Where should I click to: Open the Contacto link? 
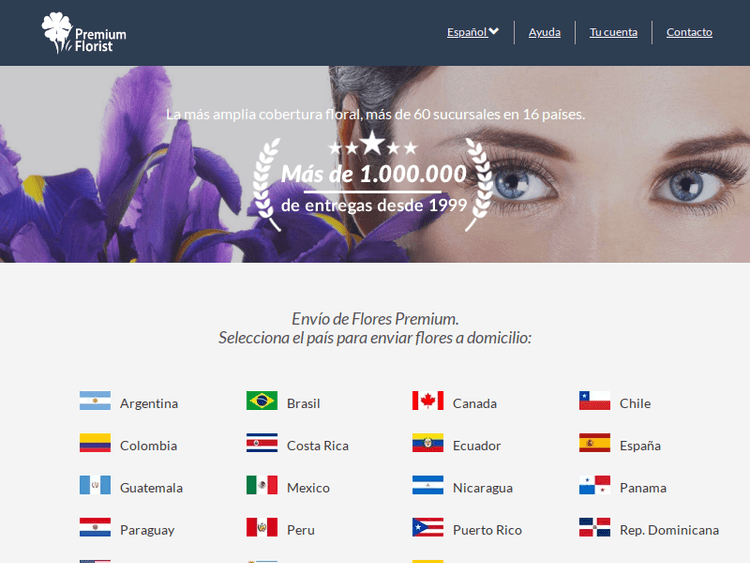(x=689, y=32)
